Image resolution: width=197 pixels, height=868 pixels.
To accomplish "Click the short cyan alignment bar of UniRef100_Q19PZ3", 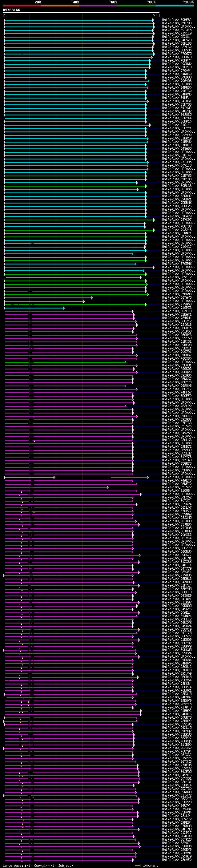I will click(x=34, y=308).
